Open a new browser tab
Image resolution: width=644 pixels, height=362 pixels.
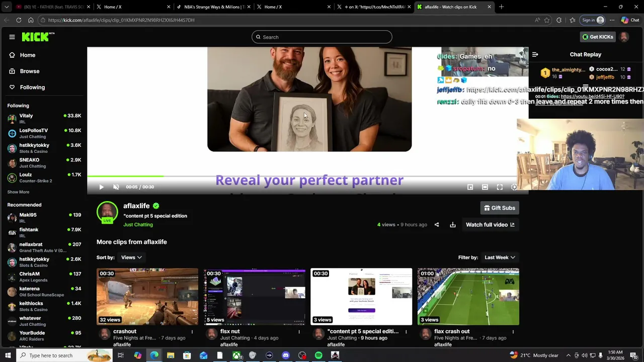point(501,7)
